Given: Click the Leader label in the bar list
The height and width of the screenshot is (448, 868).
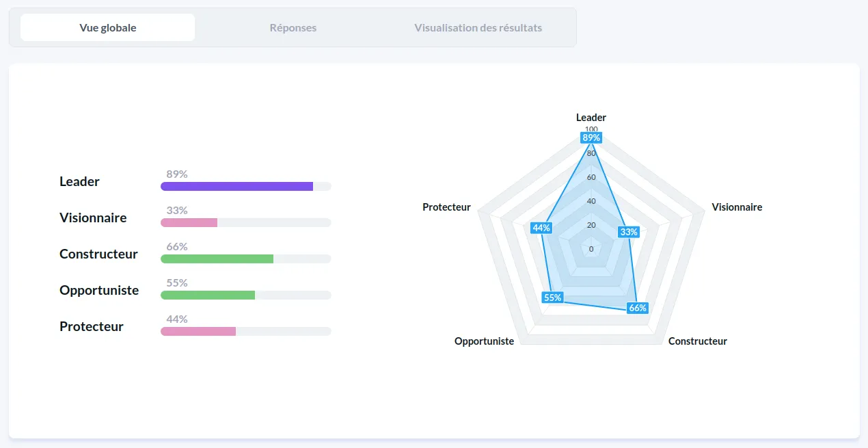Looking at the screenshot, I should click(79, 181).
